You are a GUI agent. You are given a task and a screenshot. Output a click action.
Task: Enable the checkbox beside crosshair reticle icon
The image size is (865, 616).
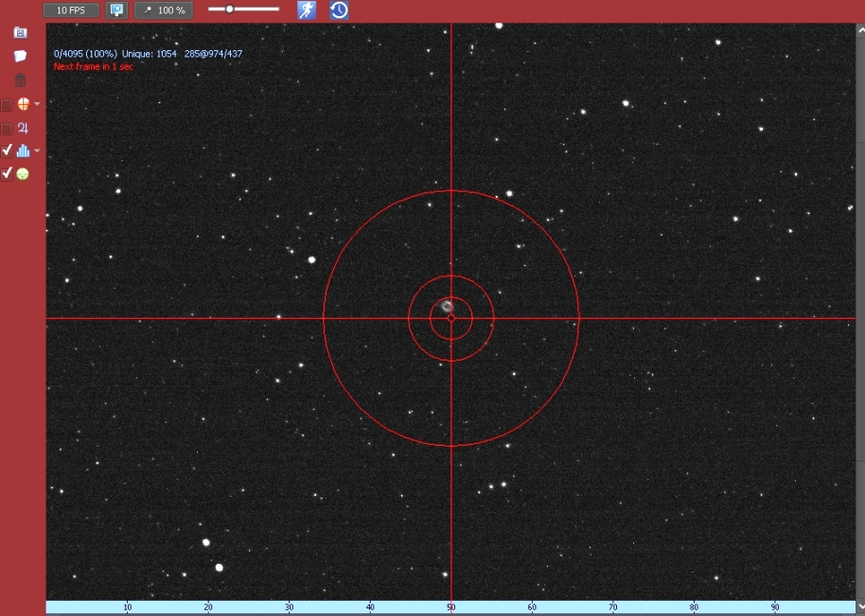tap(7, 104)
